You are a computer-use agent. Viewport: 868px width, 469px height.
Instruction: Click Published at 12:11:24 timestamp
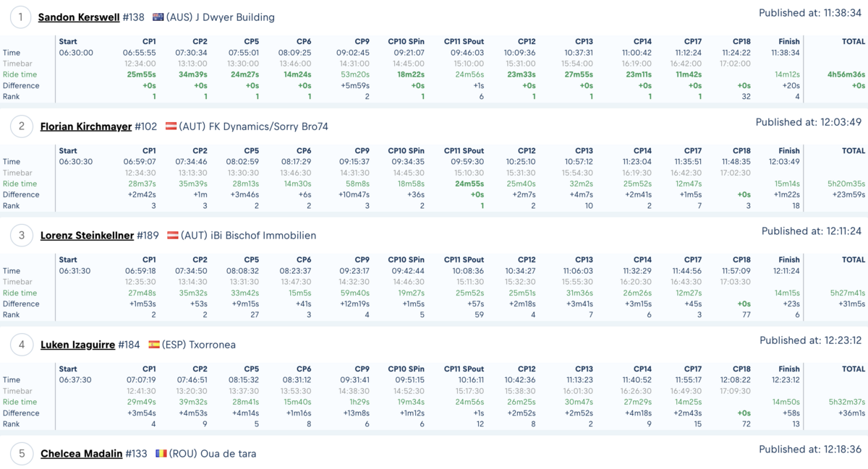[x=812, y=231]
